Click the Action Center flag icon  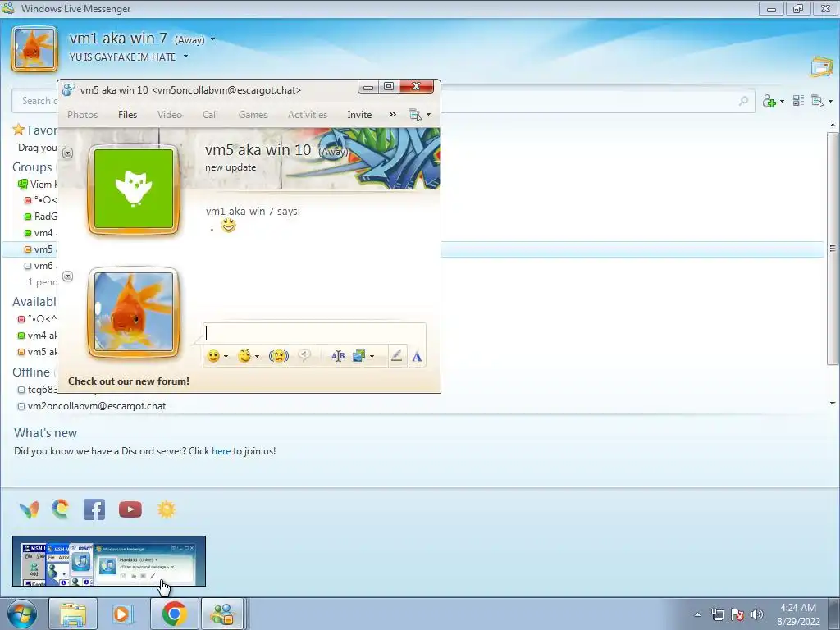[x=737, y=614]
